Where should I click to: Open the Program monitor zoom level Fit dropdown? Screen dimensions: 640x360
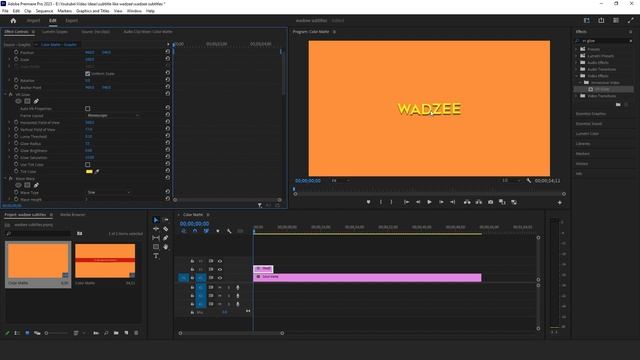(340, 180)
